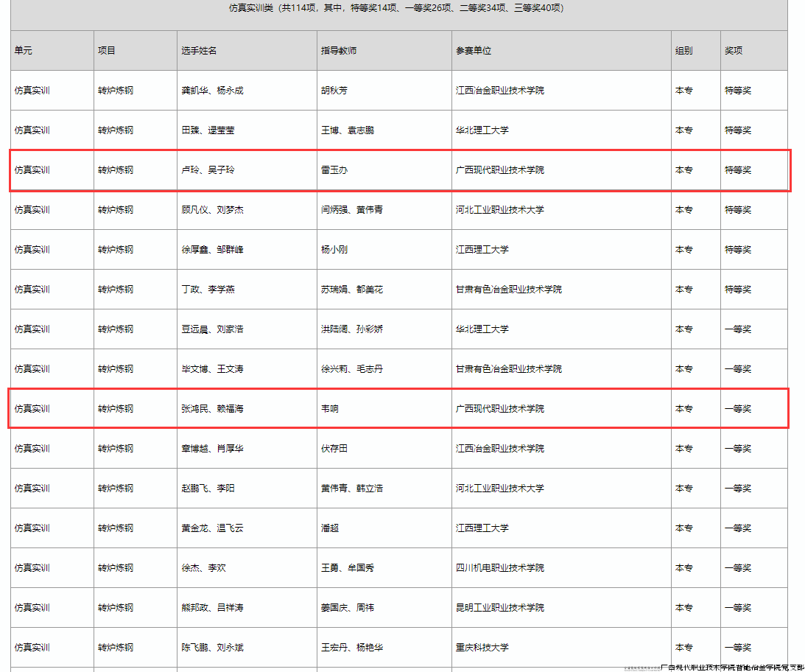Click 重庆科技大学 cell
The width and height of the screenshot is (805, 672).
(482, 648)
